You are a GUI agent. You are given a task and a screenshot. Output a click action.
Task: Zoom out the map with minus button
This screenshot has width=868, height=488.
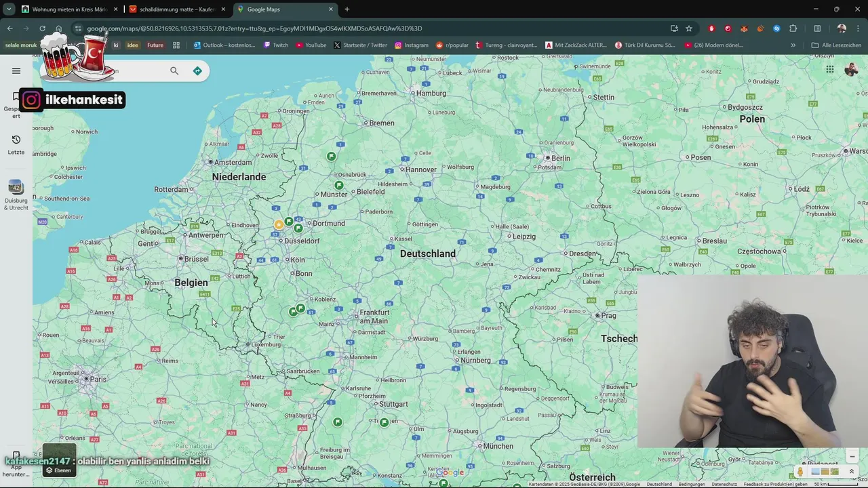point(852,456)
